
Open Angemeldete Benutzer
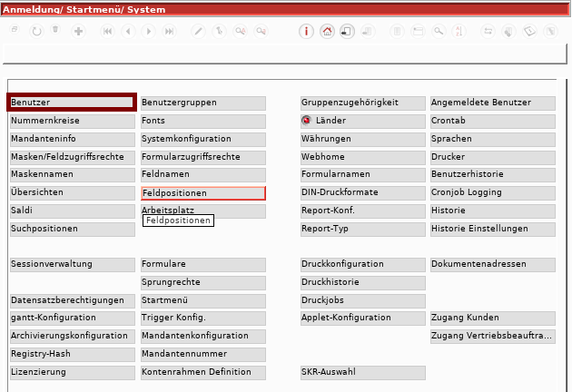(493, 103)
